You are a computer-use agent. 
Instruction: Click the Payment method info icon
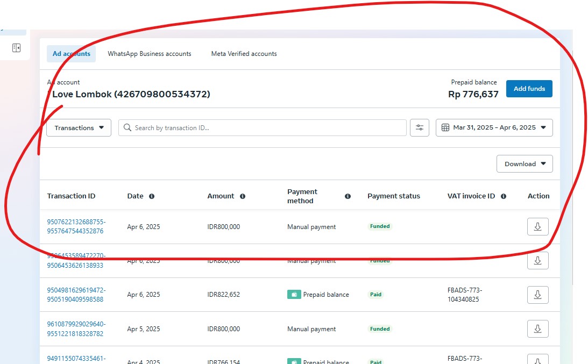click(348, 196)
